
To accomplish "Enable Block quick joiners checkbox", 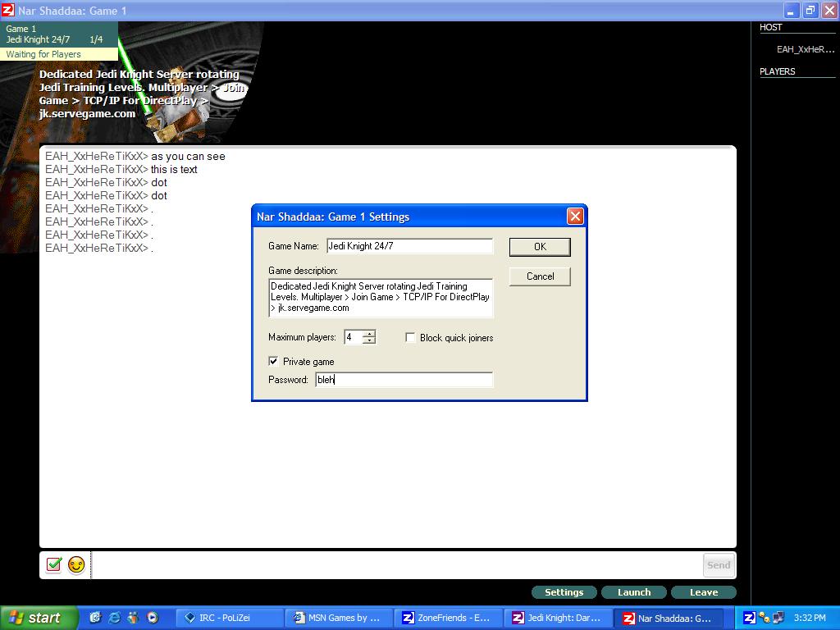I will [410, 337].
